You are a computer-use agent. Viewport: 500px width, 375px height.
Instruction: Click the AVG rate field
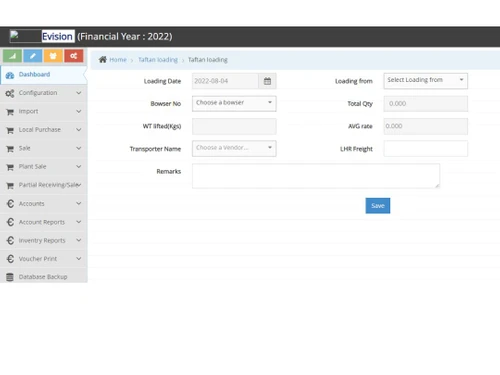click(x=426, y=126)
